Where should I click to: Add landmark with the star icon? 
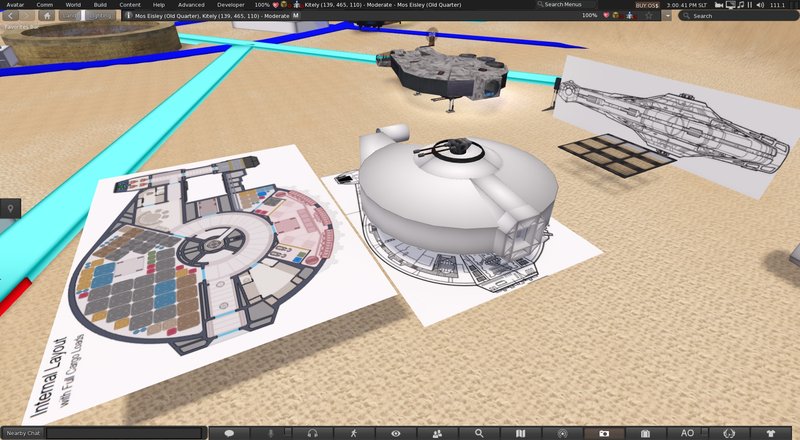click(x=649, y=16)
